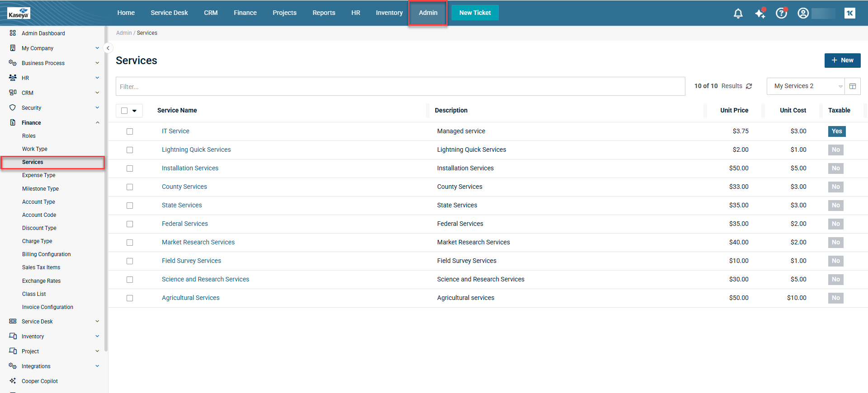Open the Service Desk top menu

(169, 13)
